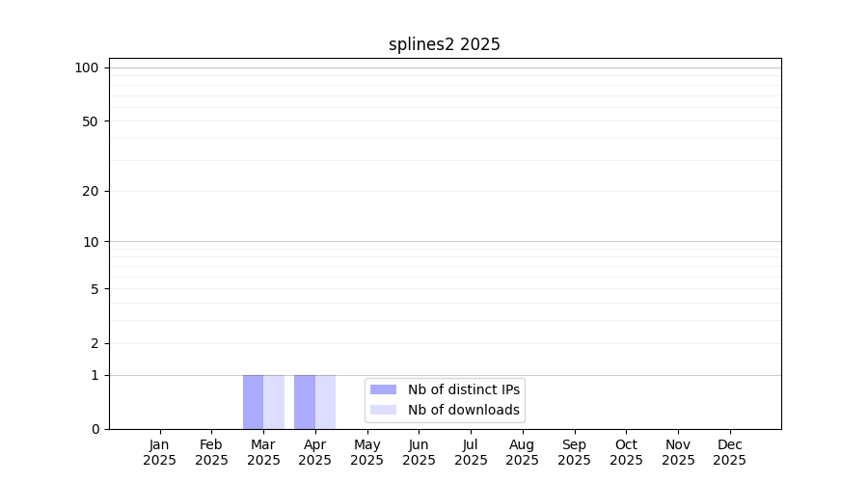The image size is (868, 482).
Task: Select the 'Nb of distinct IPs' legend label
Action: coord(463,389)
